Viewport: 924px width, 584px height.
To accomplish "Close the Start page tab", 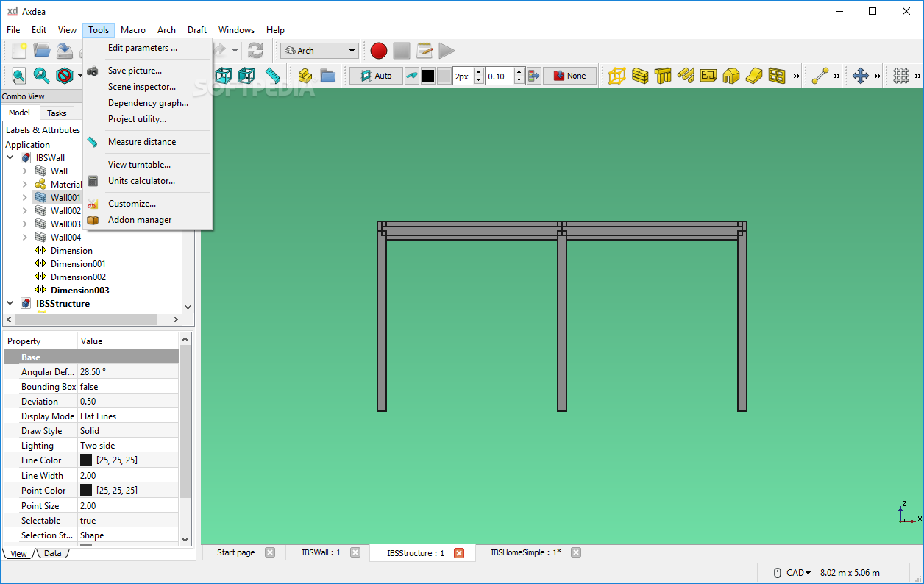I will 270,552.
